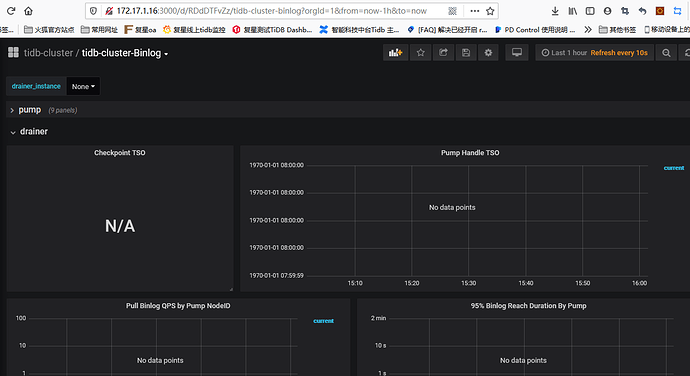690x376 pixels.
Task: Click the drainer_instance variable label
Action: [36, 86]
